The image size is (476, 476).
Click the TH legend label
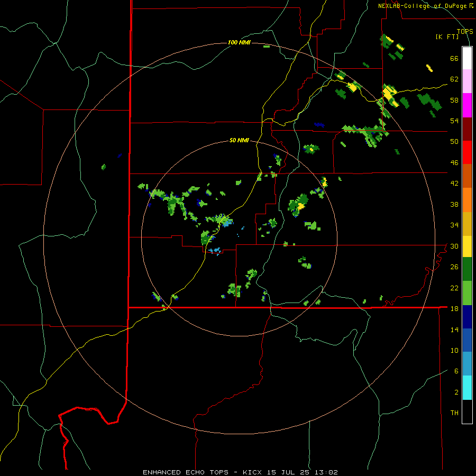[454, 413]
